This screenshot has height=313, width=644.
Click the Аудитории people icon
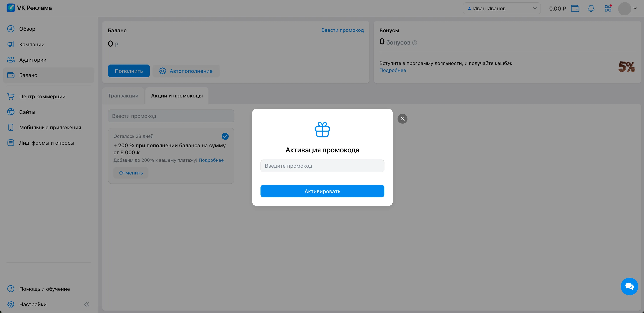pyautogui.click(x=11, y=60)
